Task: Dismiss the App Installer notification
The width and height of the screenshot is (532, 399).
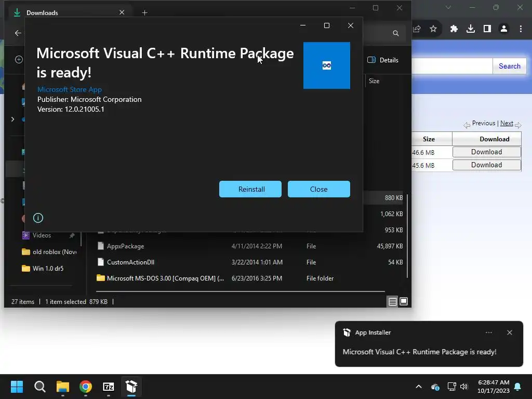Action: 509,332
